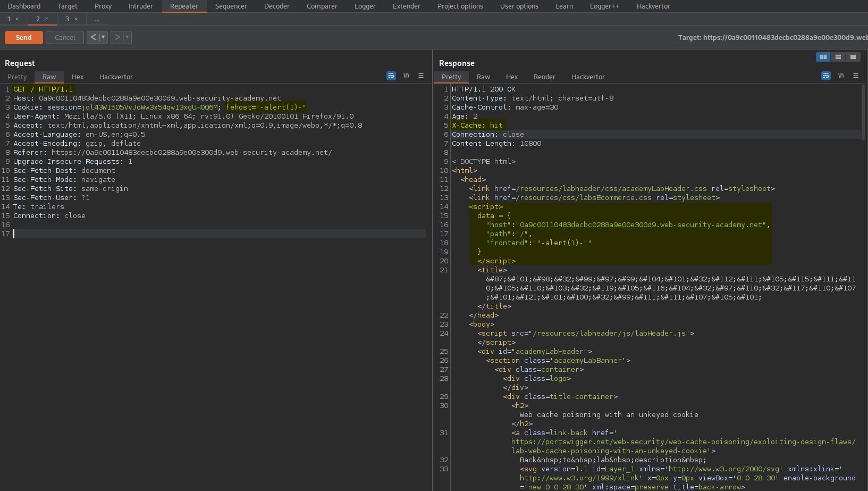Open the Comparer tab

coord(322,6)
